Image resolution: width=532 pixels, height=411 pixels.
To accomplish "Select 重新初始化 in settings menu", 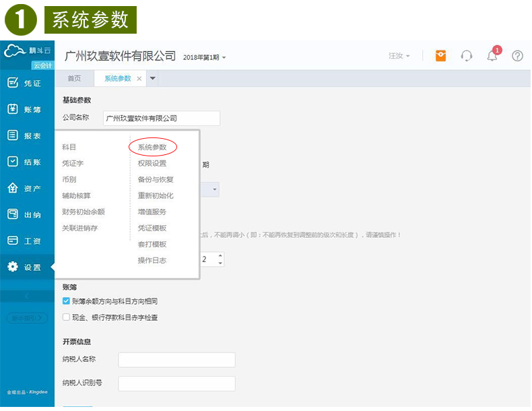I will point(156,195).
